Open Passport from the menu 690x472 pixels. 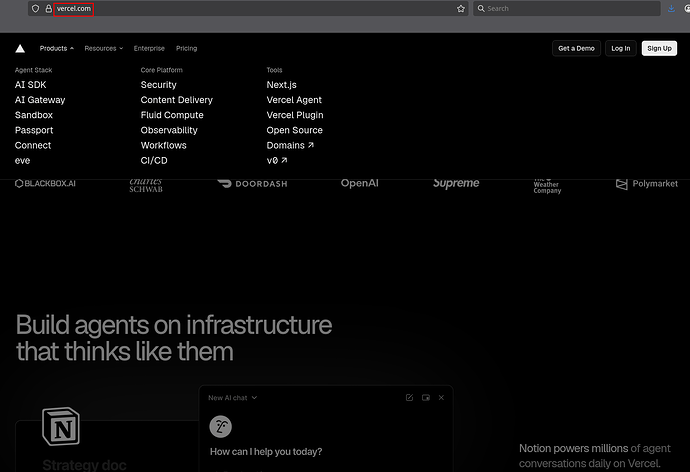(x=34, y=130)
